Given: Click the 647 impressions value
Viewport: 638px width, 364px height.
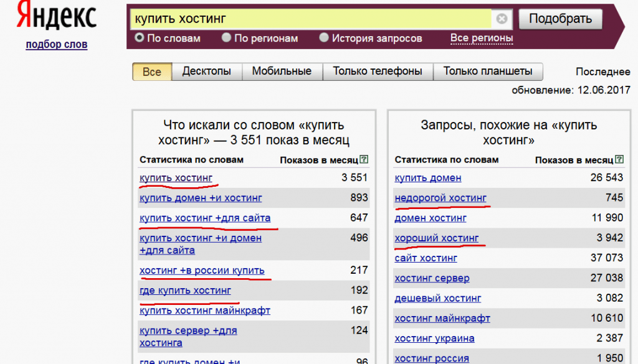Looking at the screenshot, I should (359, 218).
